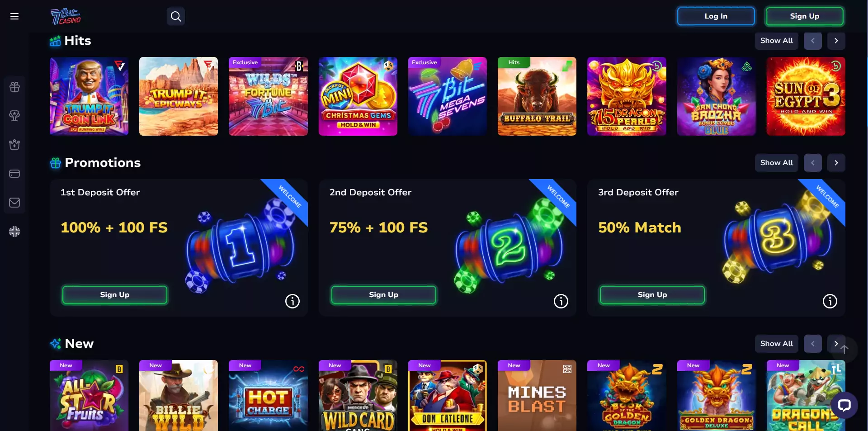The height and width of the screenshot is (431, 868).
Task: Sign up for 2nd Deposit Offer
Action: [x=383, y=295]
